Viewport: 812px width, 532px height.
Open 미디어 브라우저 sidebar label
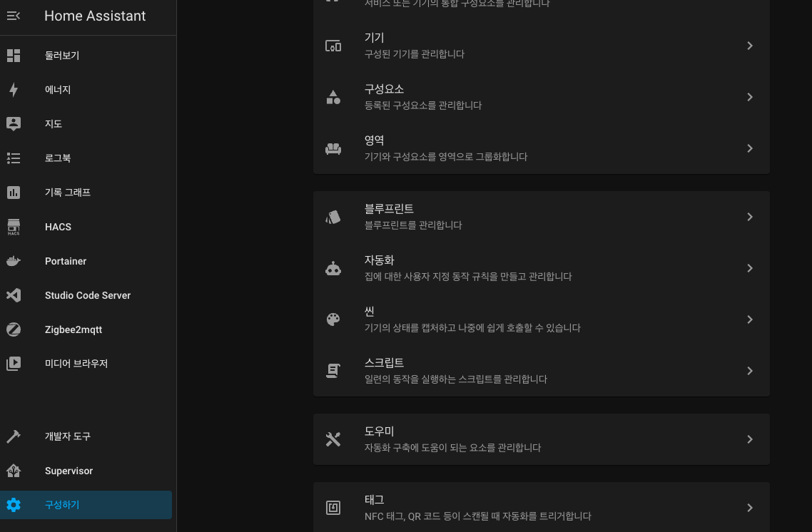(x=76, y=363)
